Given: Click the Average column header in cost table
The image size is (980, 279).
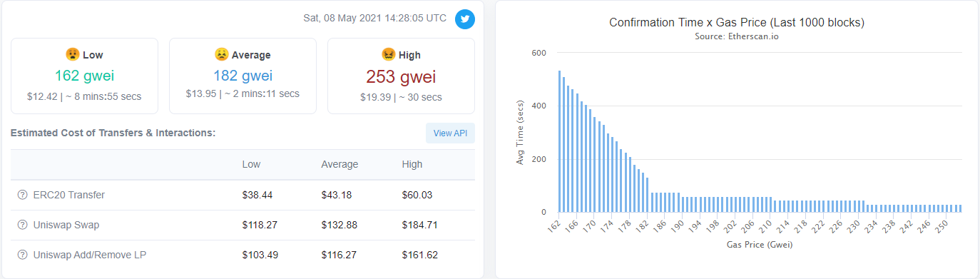Looking at the screenshot, I should pos(340,164).
